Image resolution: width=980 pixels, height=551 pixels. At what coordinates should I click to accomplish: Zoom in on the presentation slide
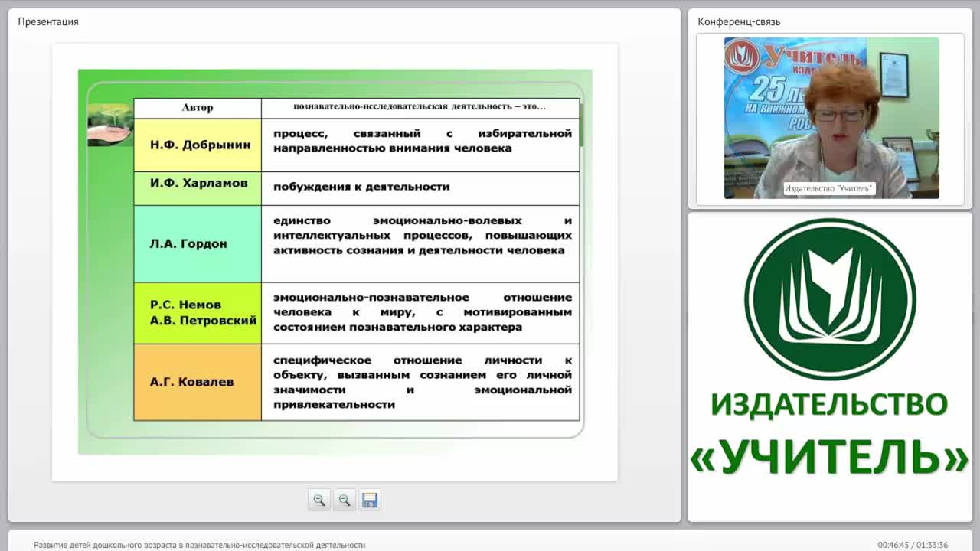coord(319,500)
